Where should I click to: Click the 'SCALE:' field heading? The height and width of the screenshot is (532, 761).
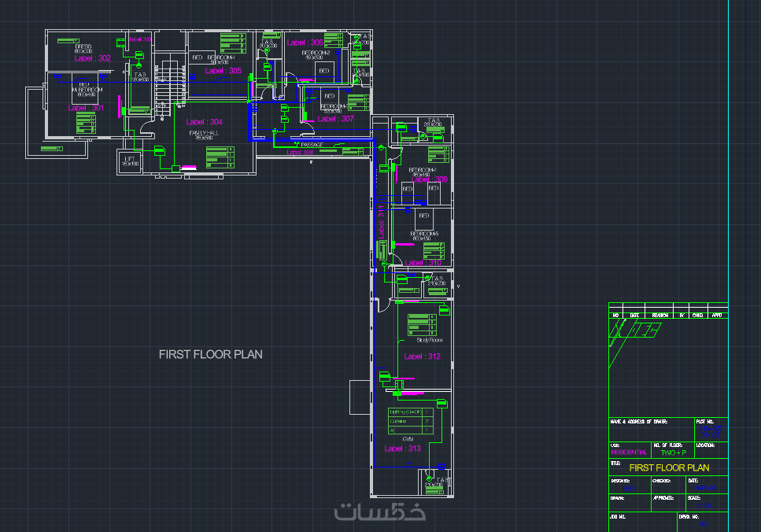point(694,498)
